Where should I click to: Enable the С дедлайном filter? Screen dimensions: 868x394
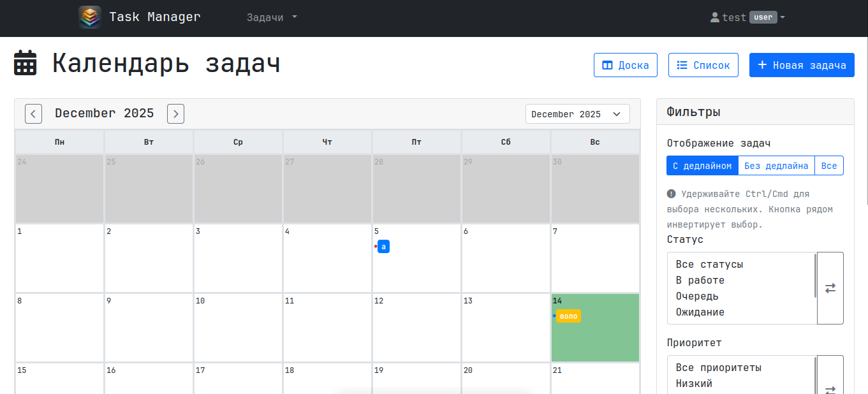tap(702, 165)
